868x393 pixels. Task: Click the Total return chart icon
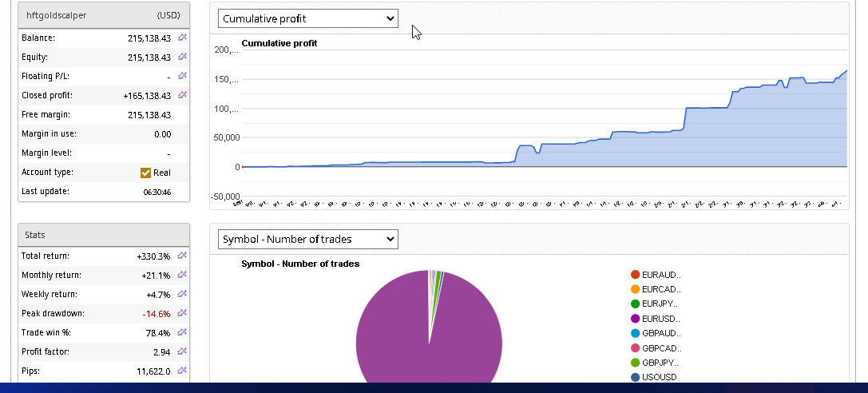point(182,256)
